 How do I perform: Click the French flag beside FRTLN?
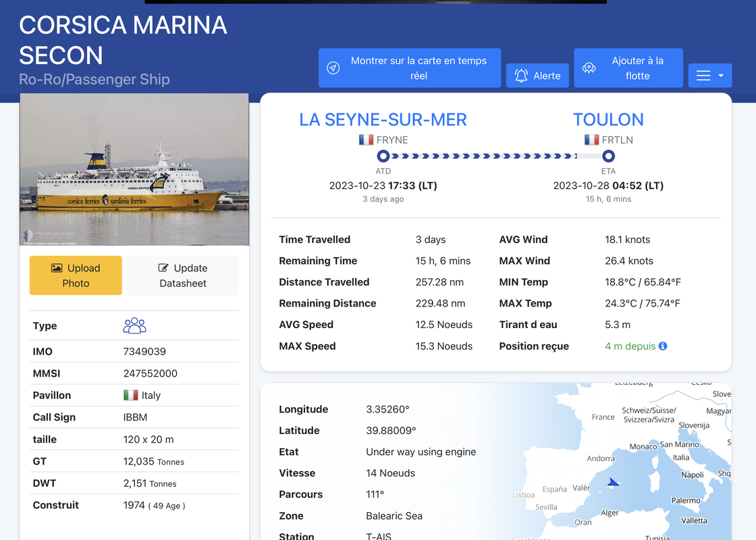pos(591,140)
